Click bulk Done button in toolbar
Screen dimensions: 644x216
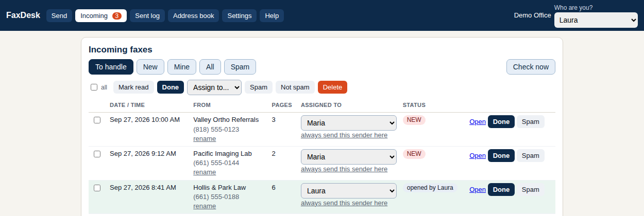(171, 87)
